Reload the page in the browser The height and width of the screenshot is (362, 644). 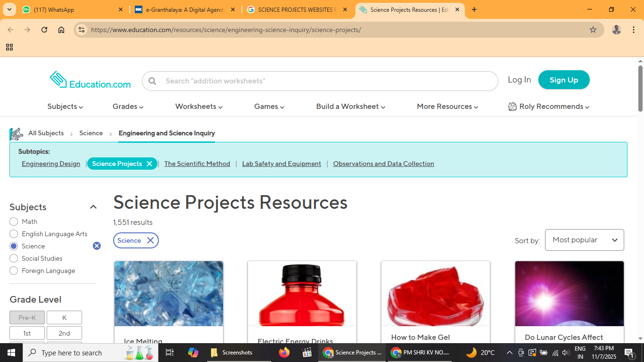[x=44, y=30]
